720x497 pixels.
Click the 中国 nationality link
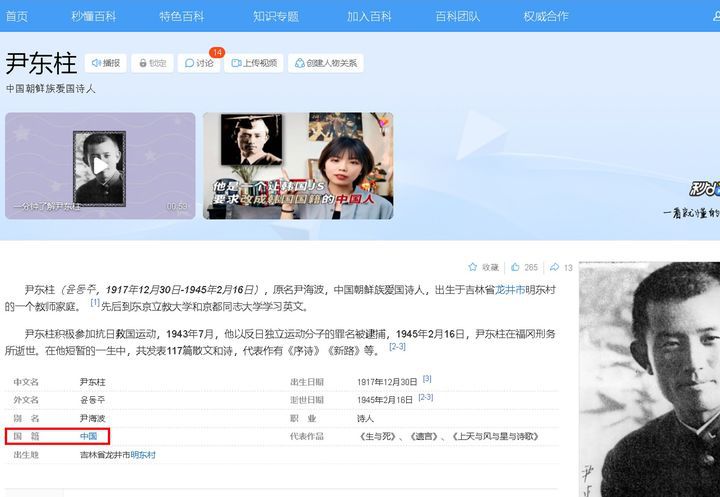88,437
